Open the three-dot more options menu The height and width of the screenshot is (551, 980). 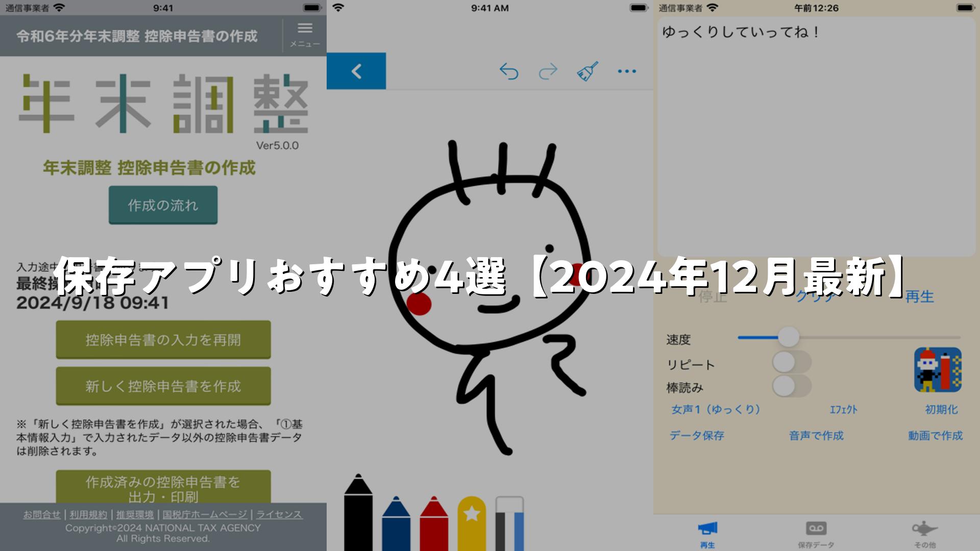tap(627, 71)
